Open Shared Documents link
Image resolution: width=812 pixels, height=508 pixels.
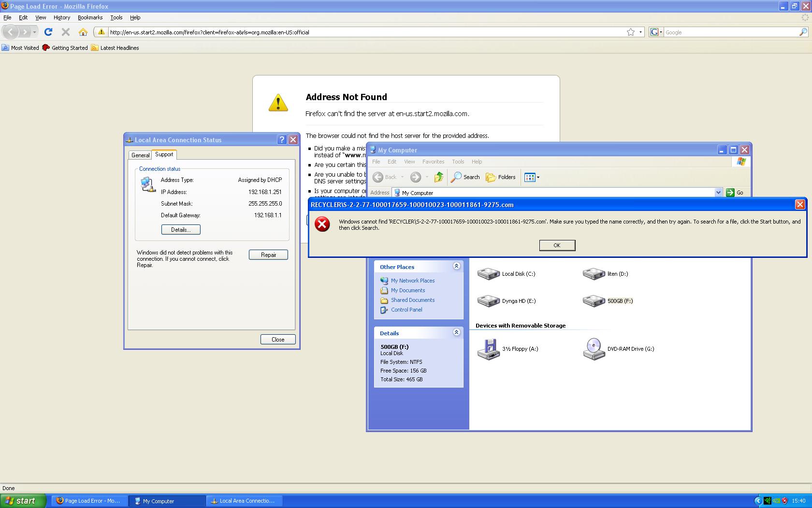[x=413, y=300]
